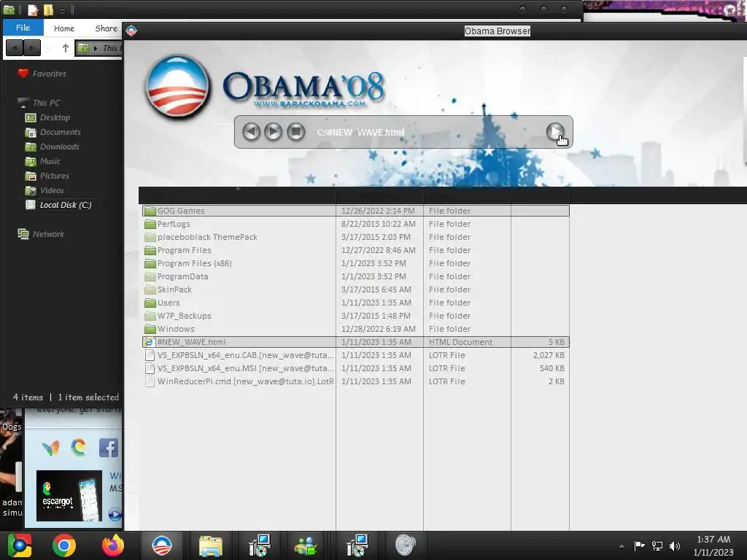Click Explorer's forward navigation arrow
Viewport: 747px width, 560px height.
(32, 47)
